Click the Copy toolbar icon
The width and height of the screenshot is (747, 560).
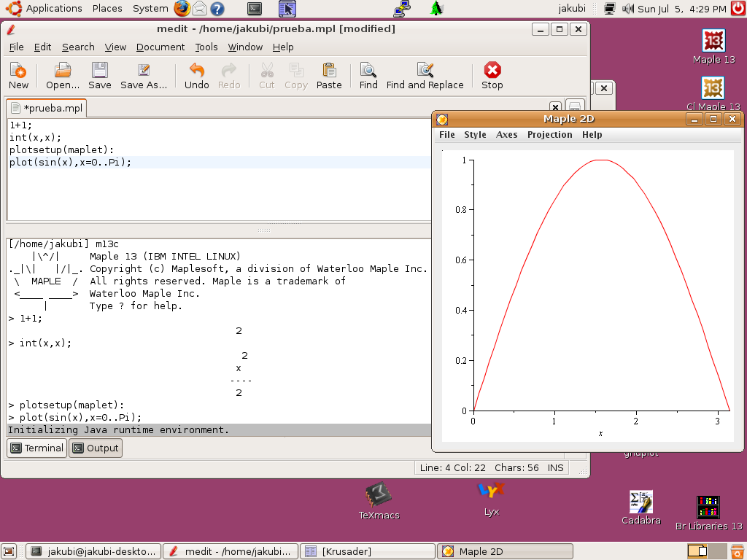(x=296, y=76)
